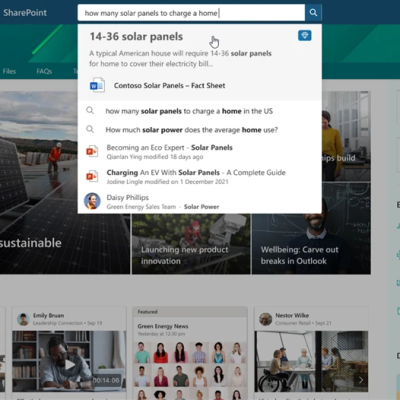Open Nestor Wilke's meeting room photo

311,361
